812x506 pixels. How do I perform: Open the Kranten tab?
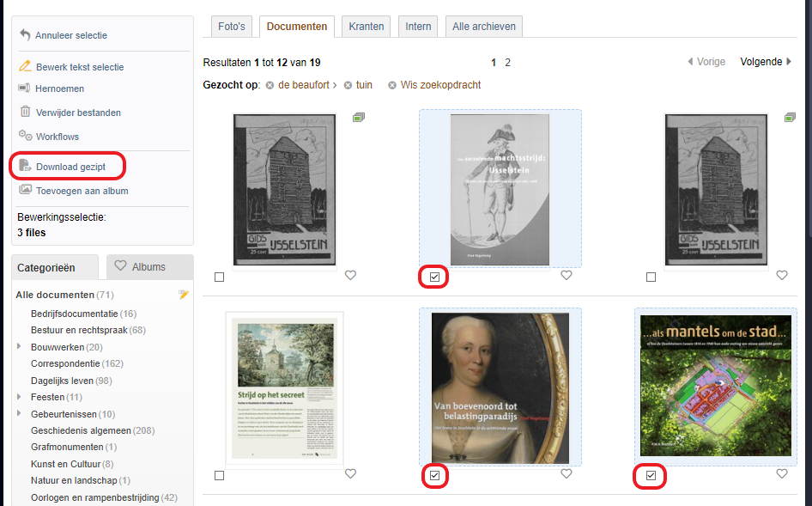(x=367, y=27)
